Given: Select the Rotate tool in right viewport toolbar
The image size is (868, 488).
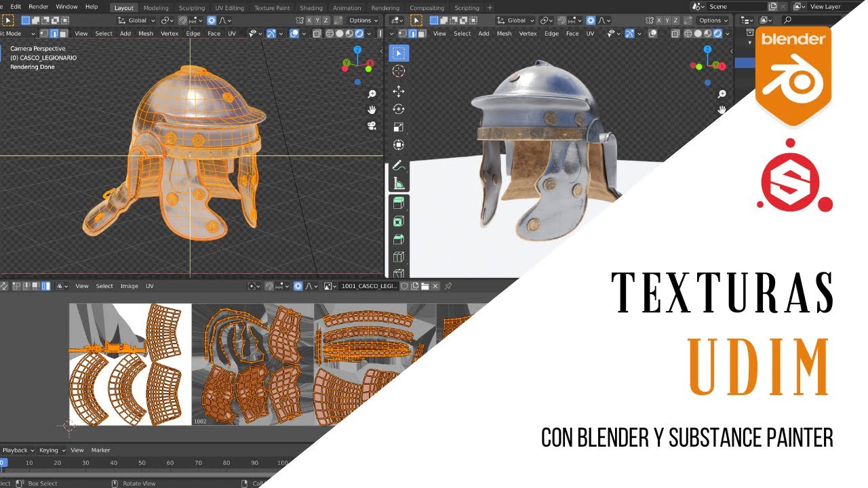Looking at the screenshot, I should coord(399,108).
